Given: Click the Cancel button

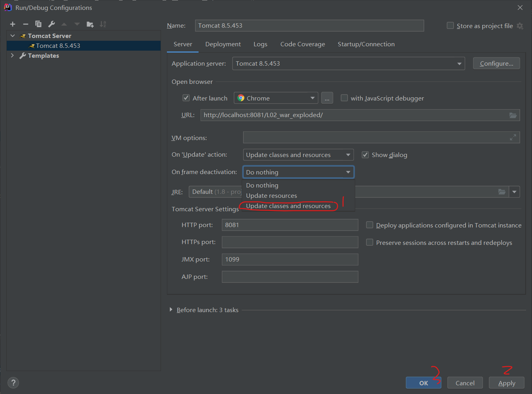Looking at the screenshot, I should (465, 383).
